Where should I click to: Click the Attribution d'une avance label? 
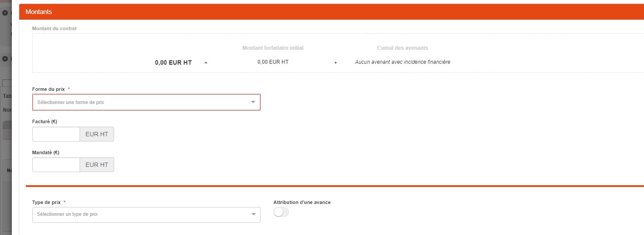pyautogui.click(x=302, y=202)
